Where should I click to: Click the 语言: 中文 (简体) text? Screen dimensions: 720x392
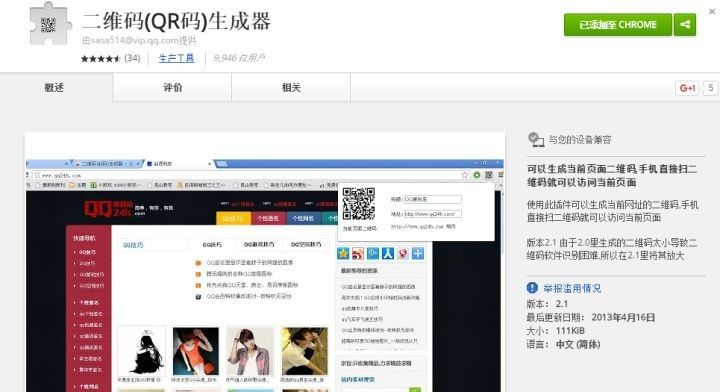tap(563, 344)
